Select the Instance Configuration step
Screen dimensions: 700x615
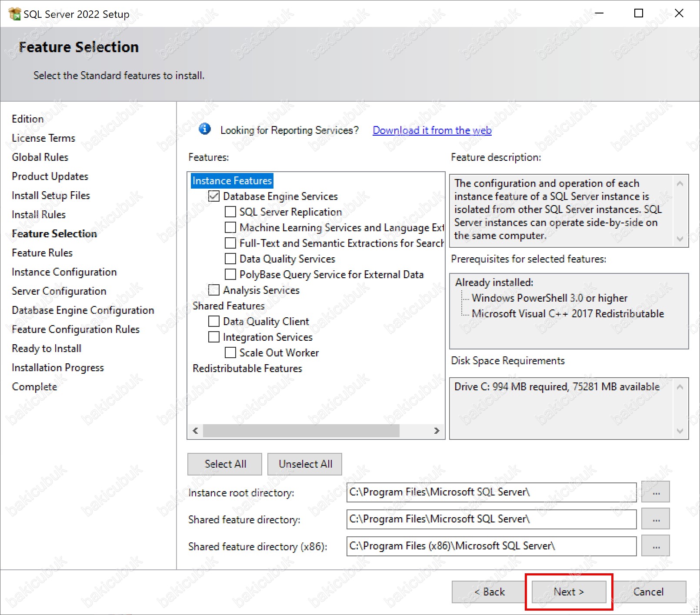point(64,272)
